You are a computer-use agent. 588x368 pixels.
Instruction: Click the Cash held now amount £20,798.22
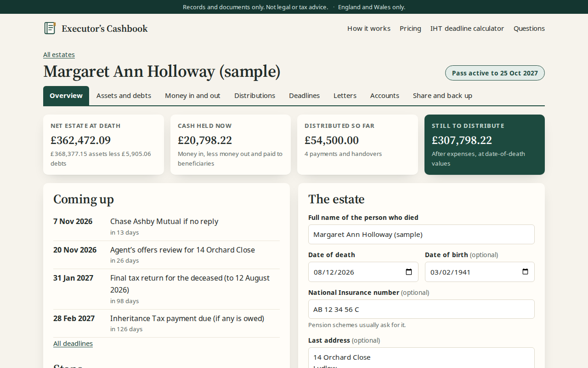point(205,140)
